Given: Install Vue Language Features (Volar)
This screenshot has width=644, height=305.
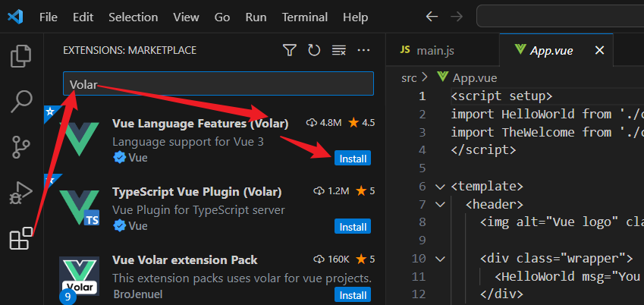Looking at the screenshot, I should tap(353, 159).
